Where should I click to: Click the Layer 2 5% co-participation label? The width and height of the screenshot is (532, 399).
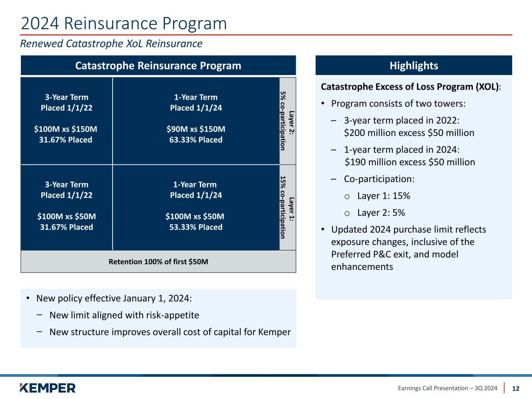(x=288, y=121)
